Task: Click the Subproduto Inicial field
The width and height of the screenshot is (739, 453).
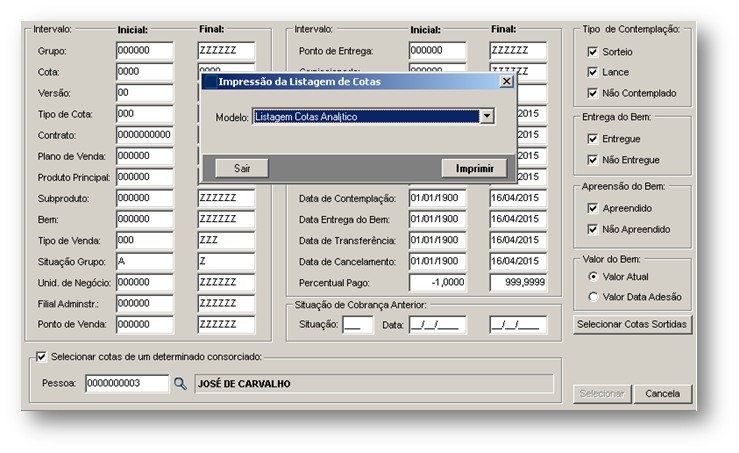Action: [145, 198]
